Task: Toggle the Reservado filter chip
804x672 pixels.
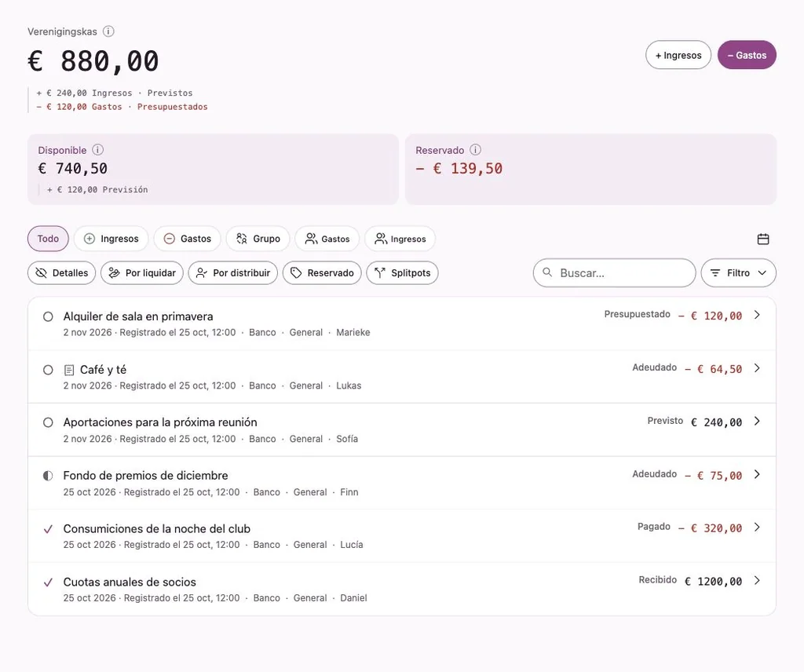Action: (322, 272)
